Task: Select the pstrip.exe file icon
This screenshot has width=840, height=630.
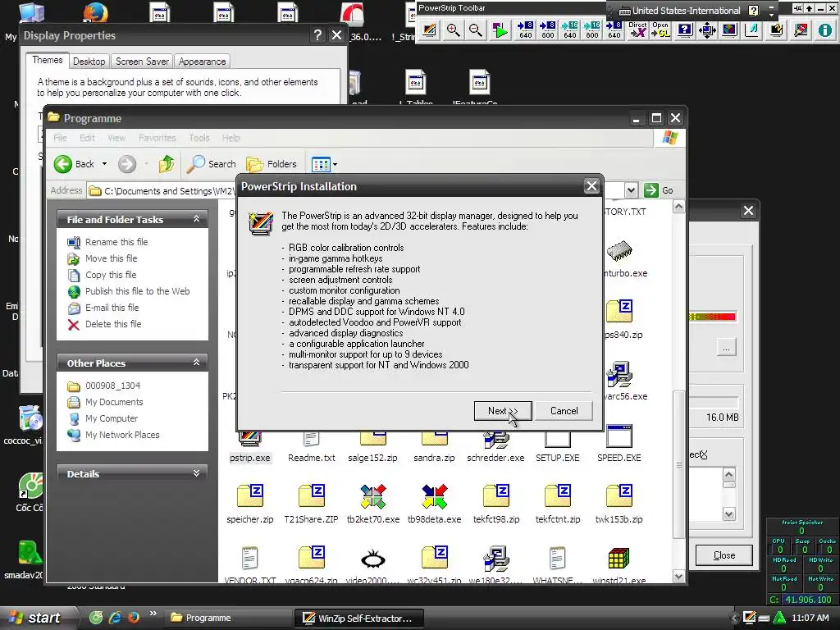Action: click(249, 440)
